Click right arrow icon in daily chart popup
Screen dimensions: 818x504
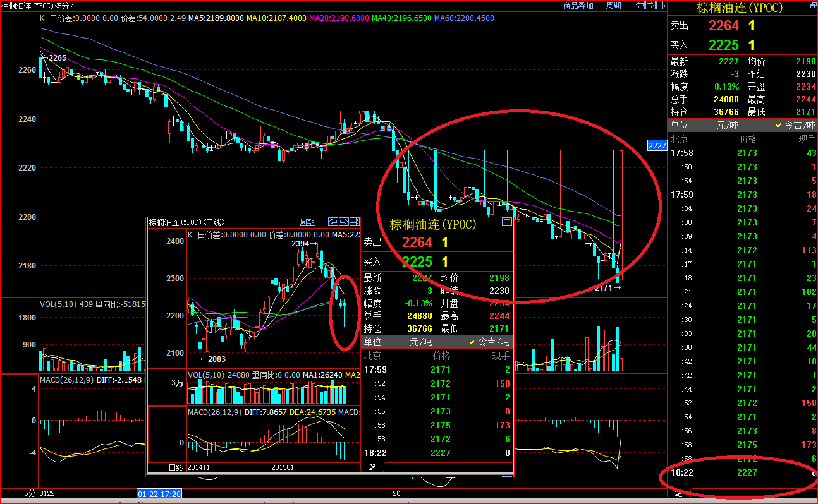pos(343,222)
